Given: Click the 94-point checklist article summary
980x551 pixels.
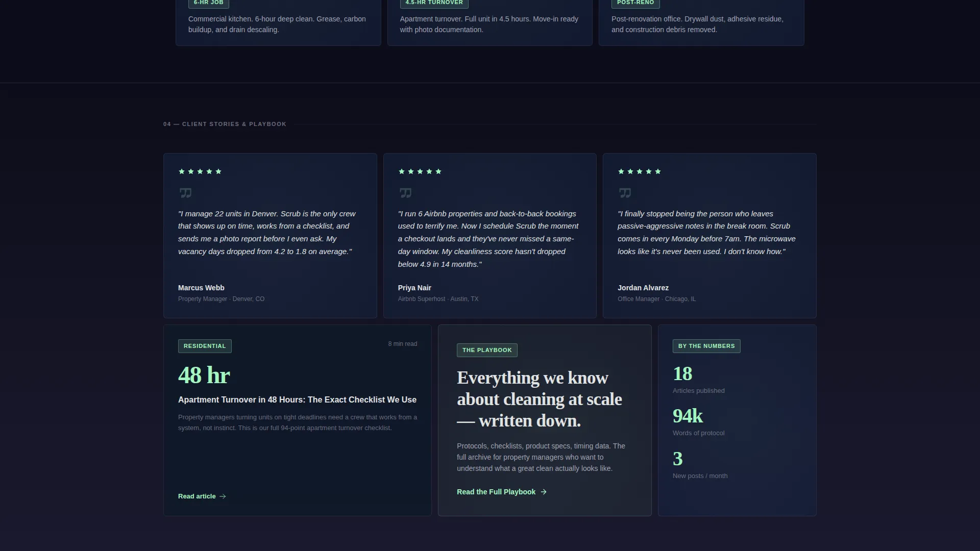Looking at the screenshot, I should pyautogui.click(x=298, y=422).
